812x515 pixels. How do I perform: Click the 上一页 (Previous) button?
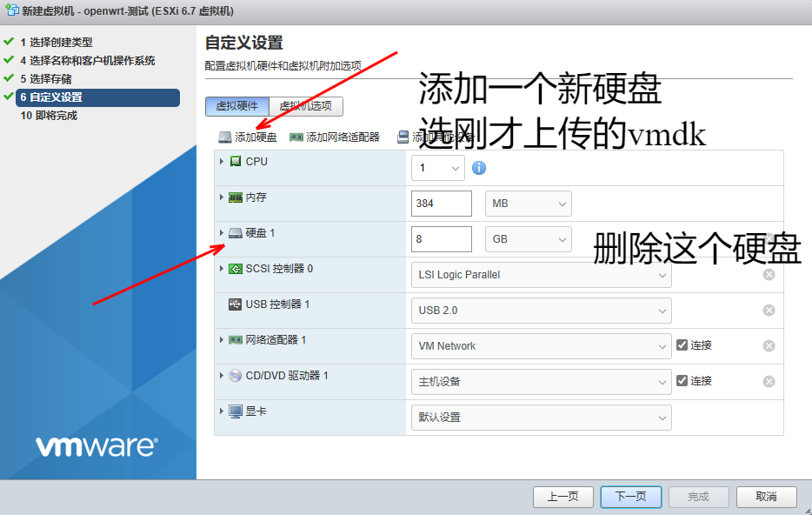pos(562,497)
